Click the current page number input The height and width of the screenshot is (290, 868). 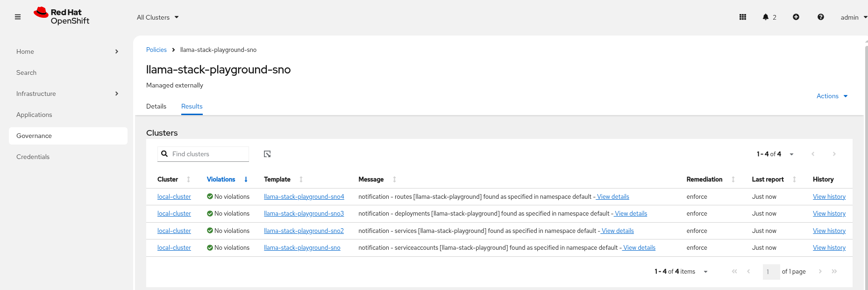[x=771, y=272]
